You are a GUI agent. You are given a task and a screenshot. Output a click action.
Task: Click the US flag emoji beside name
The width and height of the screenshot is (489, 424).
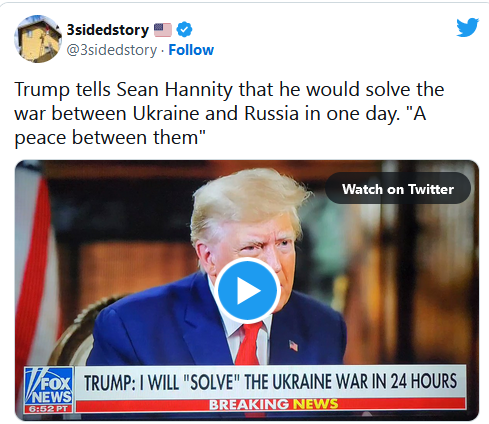163,30
